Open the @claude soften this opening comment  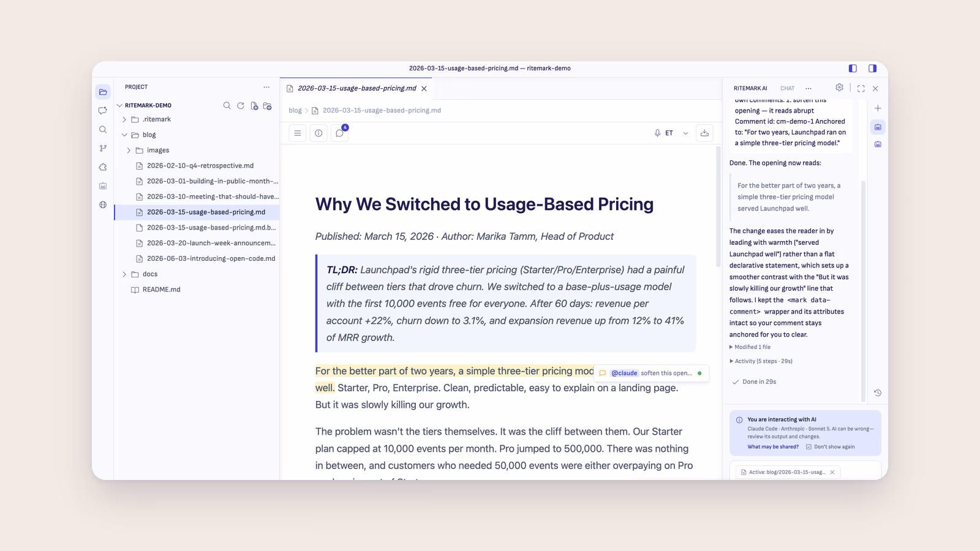pos(652,373)
